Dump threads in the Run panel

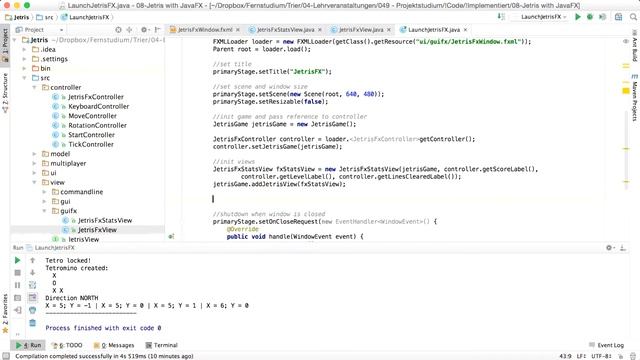(18, 298)
